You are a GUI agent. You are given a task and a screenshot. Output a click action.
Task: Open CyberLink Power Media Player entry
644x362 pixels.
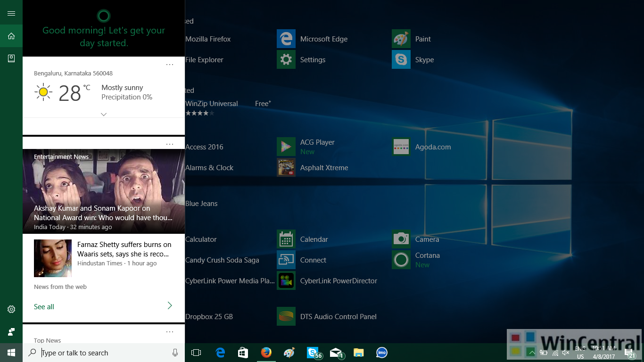pyautogui.click(x=230, y=281)
